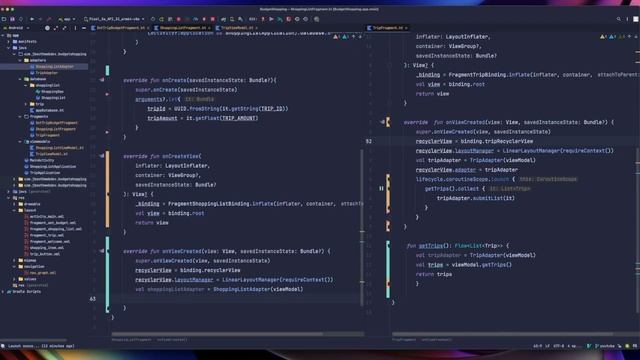This screenshot has width=640, height=360.
Task: Click the Save All icon in toolbar
Action: 13,19
